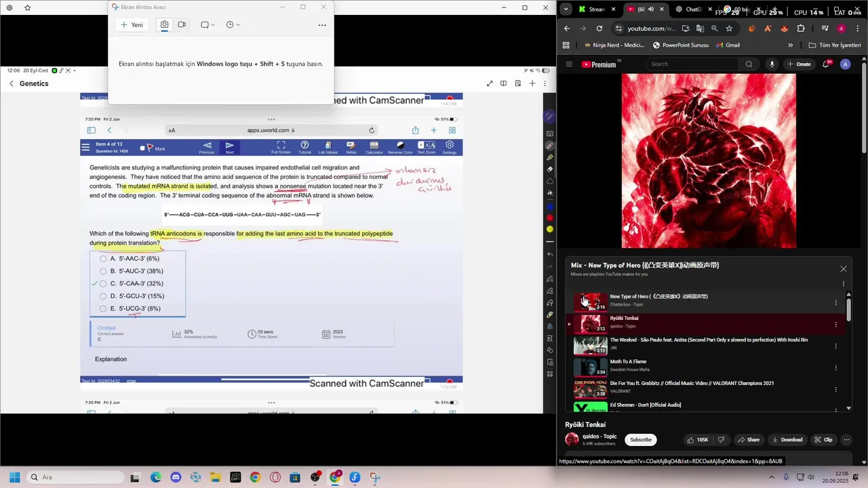Screen dimensions: 868x488
Task: Go to the Next question in UWorld
Action: coord(229,147)
